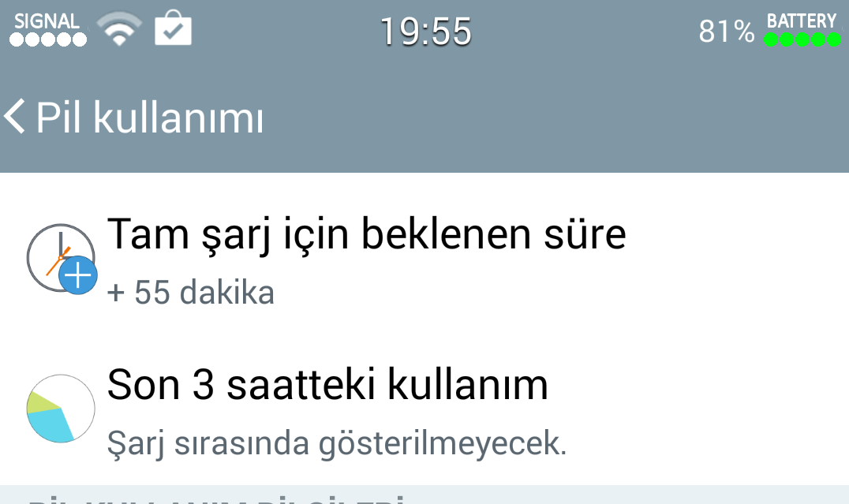Tap the 19:55 clock in status bar

425,32
